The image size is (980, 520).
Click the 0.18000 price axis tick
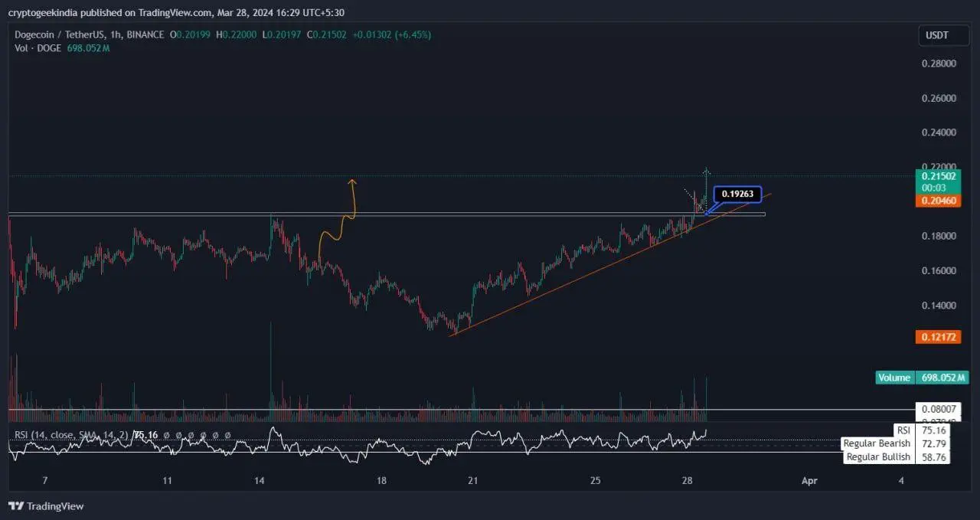tap(938, 236)
